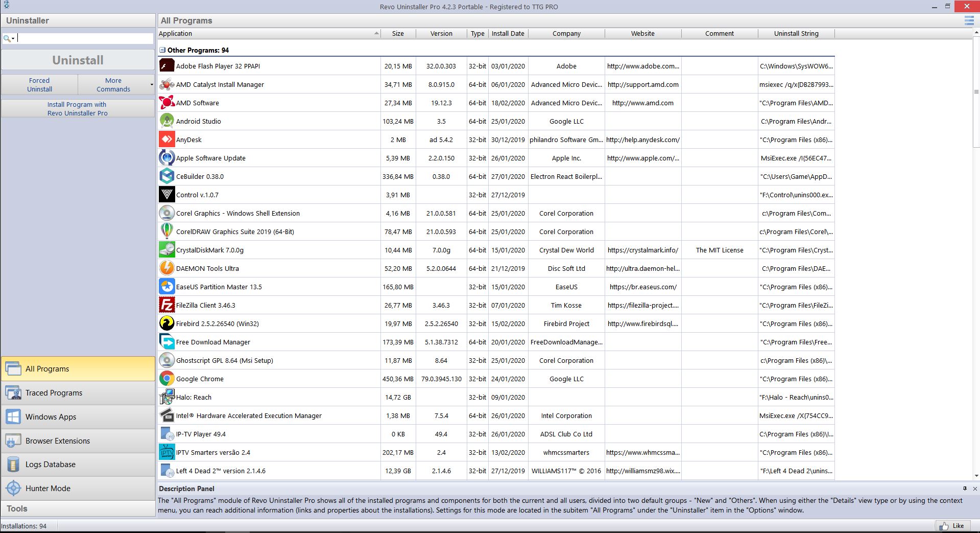Viewport: 980px width, 533px height.
Task: Expand the Tools section
Action: point(78,508)
